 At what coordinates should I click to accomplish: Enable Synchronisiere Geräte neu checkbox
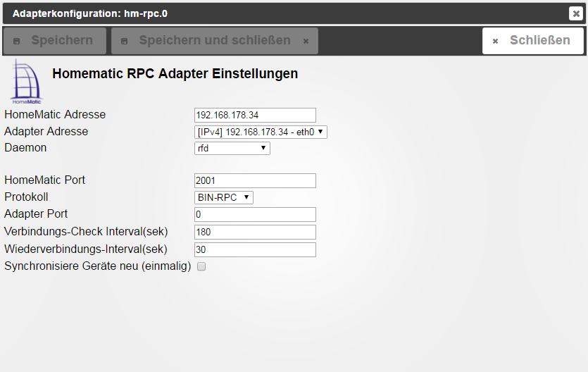[x=201, y=267]
